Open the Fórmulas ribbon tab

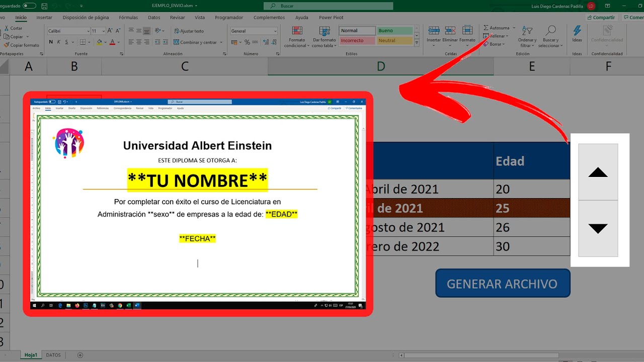point(128,18)
